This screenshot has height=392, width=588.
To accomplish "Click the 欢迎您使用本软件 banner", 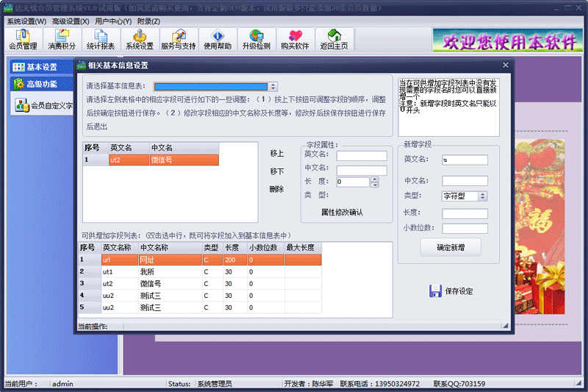I will (508, 40).
